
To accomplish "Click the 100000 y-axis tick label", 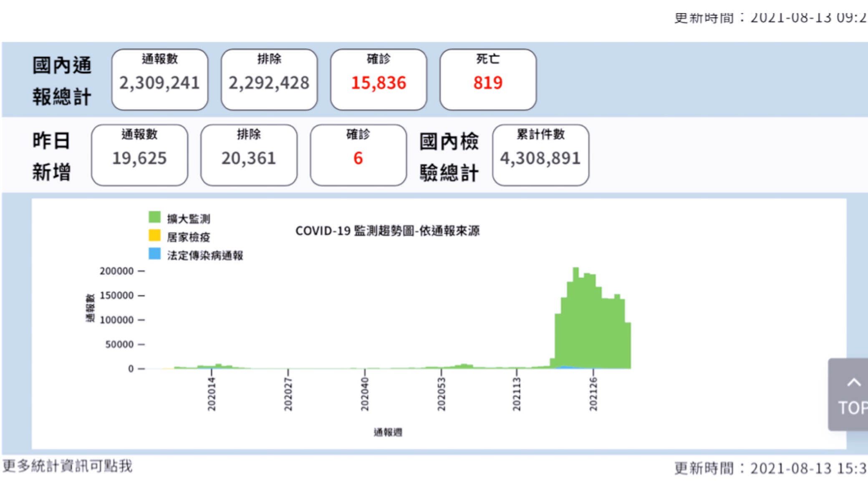I will [116, 320].
